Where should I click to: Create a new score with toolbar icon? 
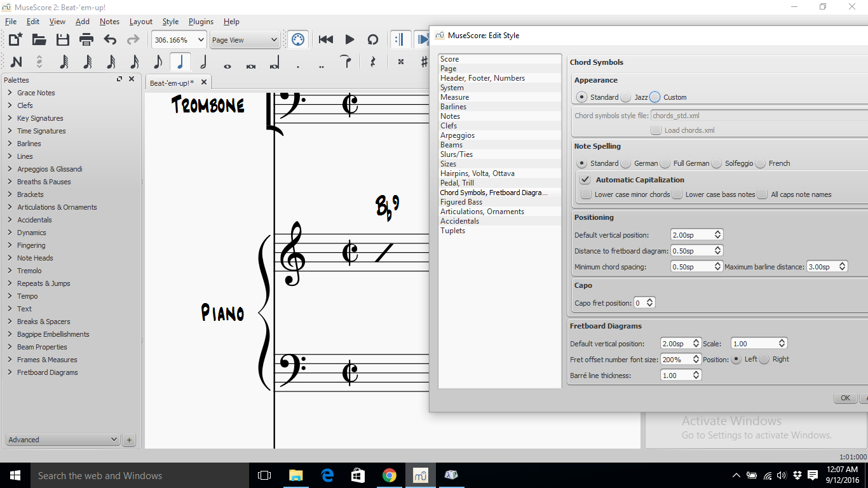point(15,39)
